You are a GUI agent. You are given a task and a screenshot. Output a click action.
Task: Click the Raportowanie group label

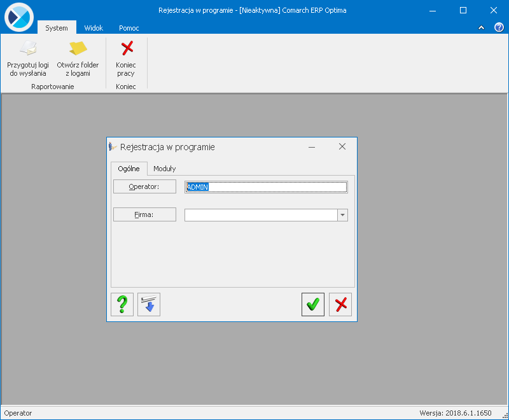[53, 87]
